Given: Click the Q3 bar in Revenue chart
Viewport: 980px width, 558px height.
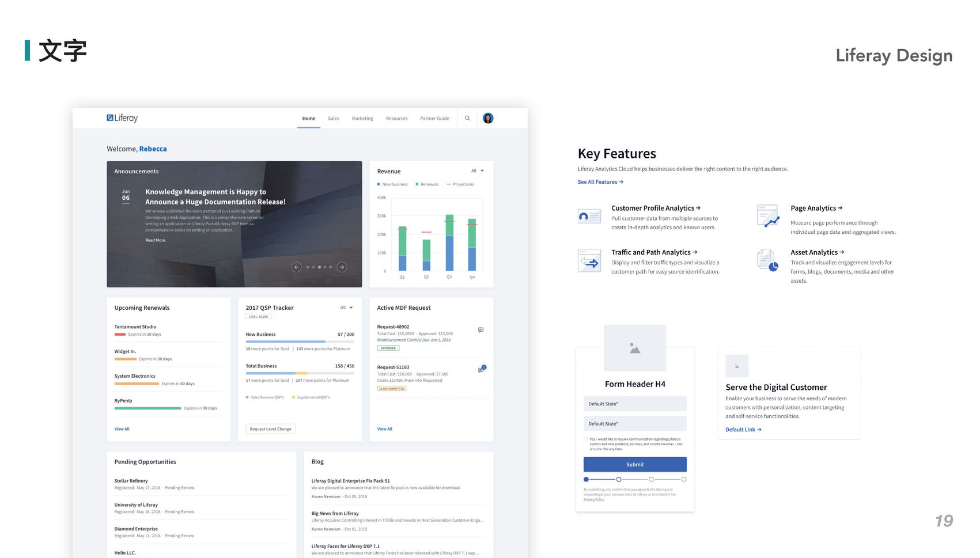Looking at the screenshot, I should click(449, 242).
